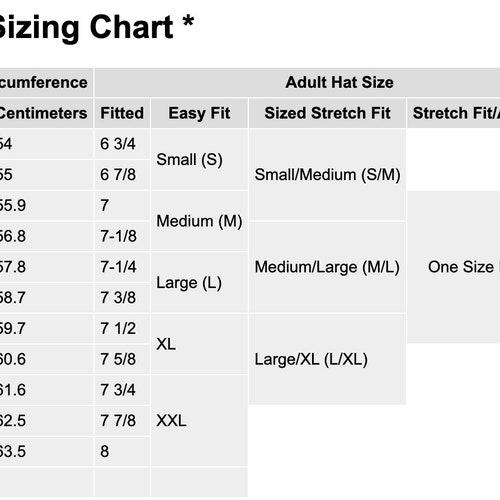The width and height of the screenshot is (500, 500).
Task: Click the Small/Medium (S/M) cell
Action: click(327, 175)
